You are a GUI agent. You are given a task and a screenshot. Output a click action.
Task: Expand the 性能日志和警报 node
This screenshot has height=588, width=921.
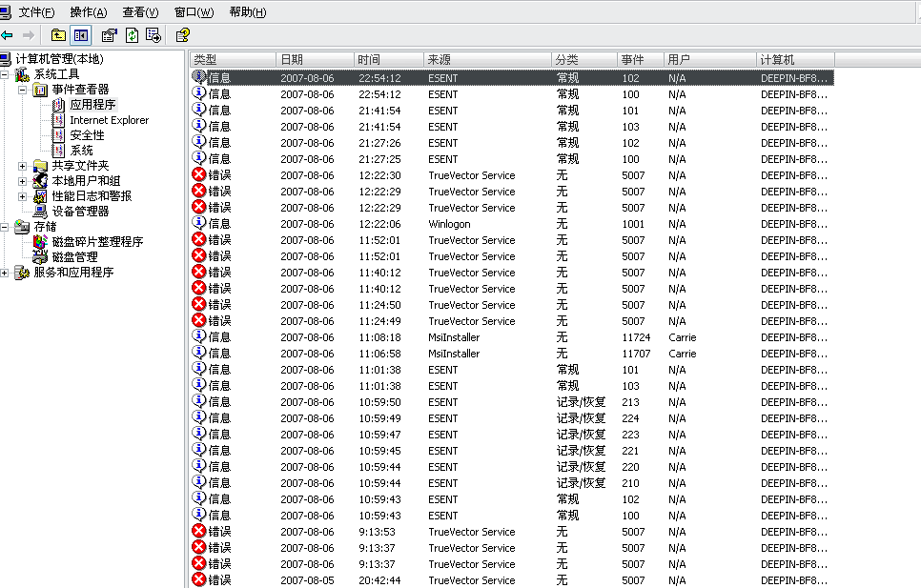(23, 196)
